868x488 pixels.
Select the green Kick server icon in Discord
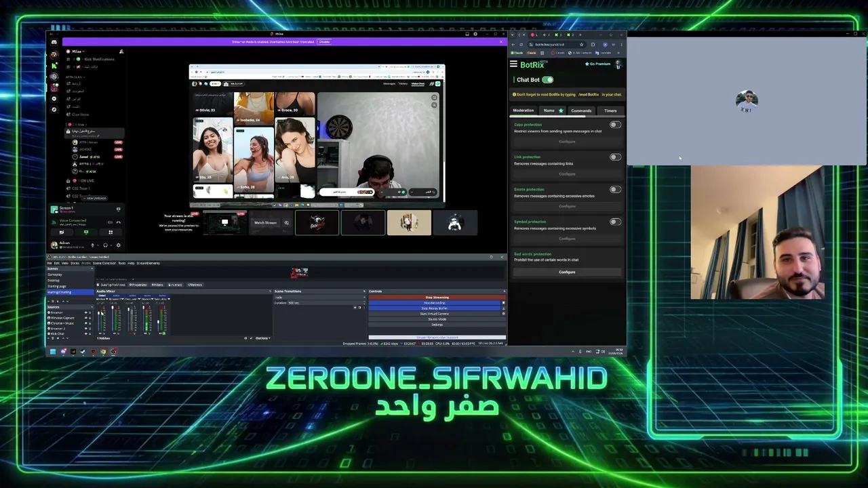54,66
